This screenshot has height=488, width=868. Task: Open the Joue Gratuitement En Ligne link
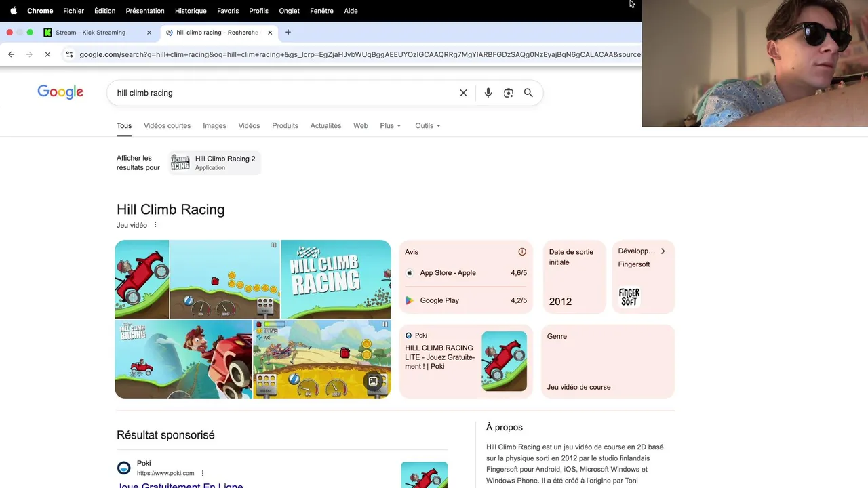point(180,485)
